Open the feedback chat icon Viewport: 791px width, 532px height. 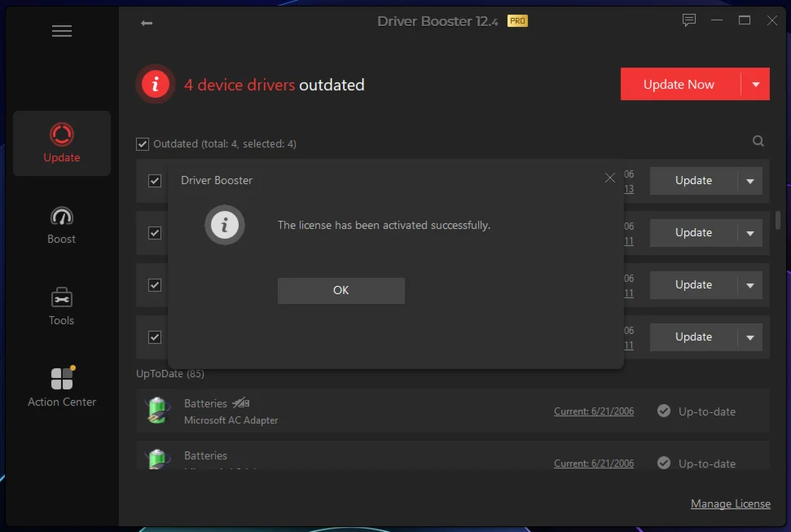click(689, 20)
